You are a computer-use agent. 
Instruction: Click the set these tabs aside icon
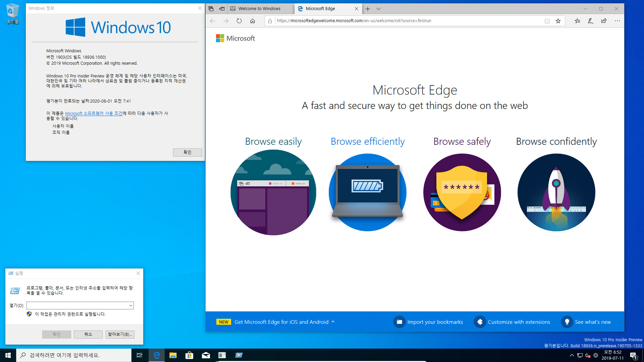tap(222, 9)
